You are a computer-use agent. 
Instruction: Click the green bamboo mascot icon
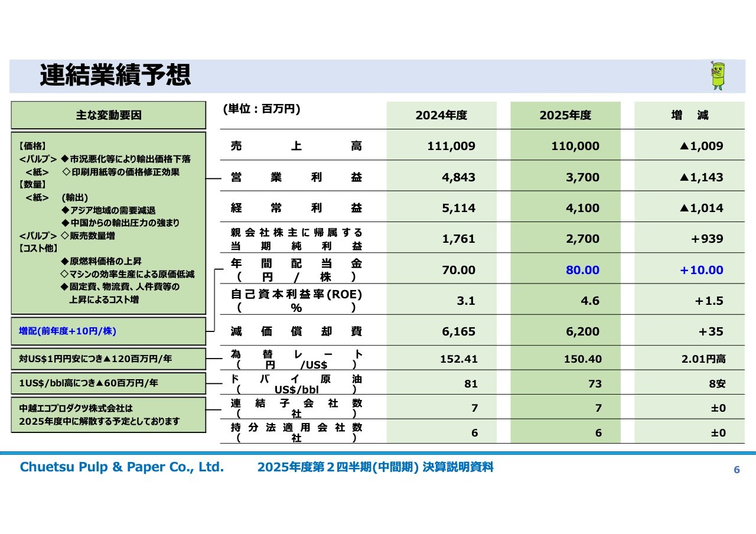(x=717, y=76)
